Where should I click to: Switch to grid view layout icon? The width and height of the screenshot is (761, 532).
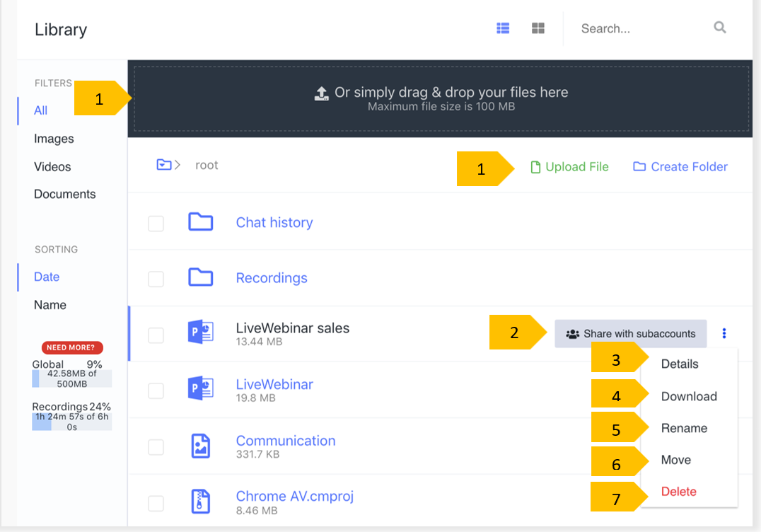click(x=538, y=28)
